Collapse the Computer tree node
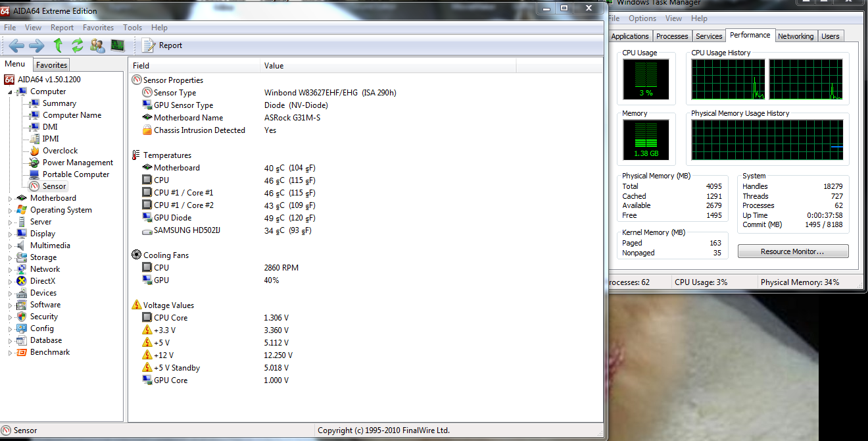Image resolution: width=868 pixels, height=441 pixels. (10, 92)
